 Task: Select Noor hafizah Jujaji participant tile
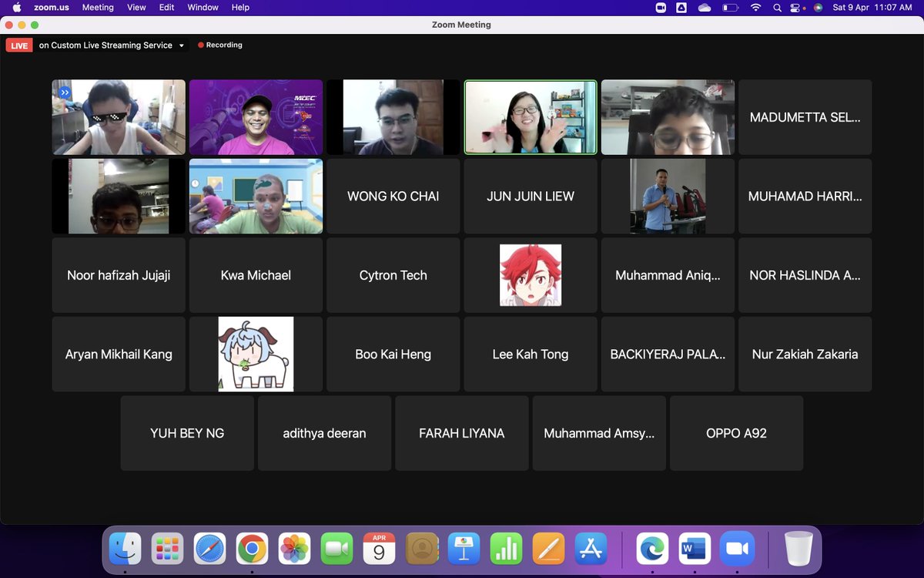(119, 275)
